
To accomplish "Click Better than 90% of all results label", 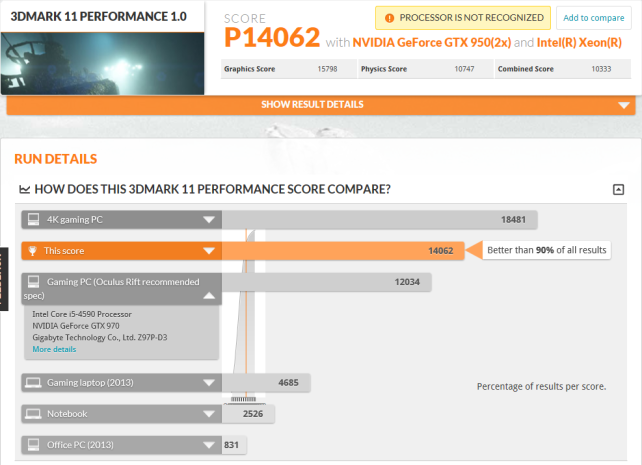I will (x=547, y=250).
